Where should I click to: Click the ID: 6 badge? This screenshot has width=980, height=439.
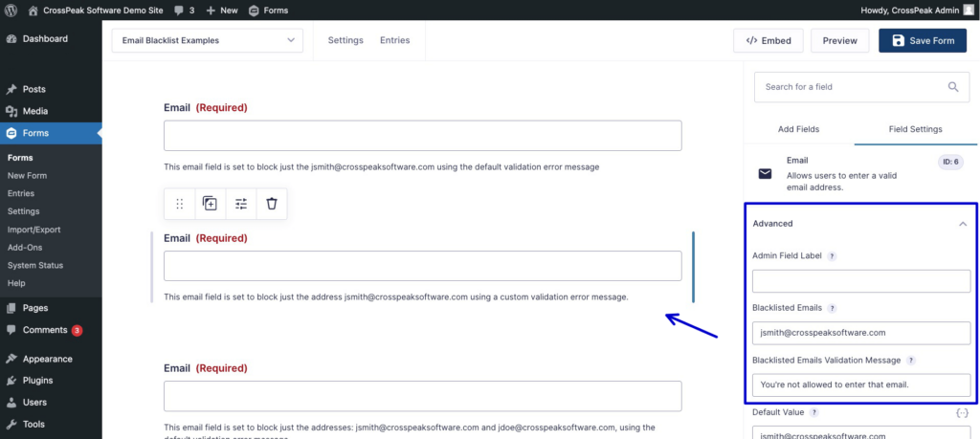[x=950, y=163]
